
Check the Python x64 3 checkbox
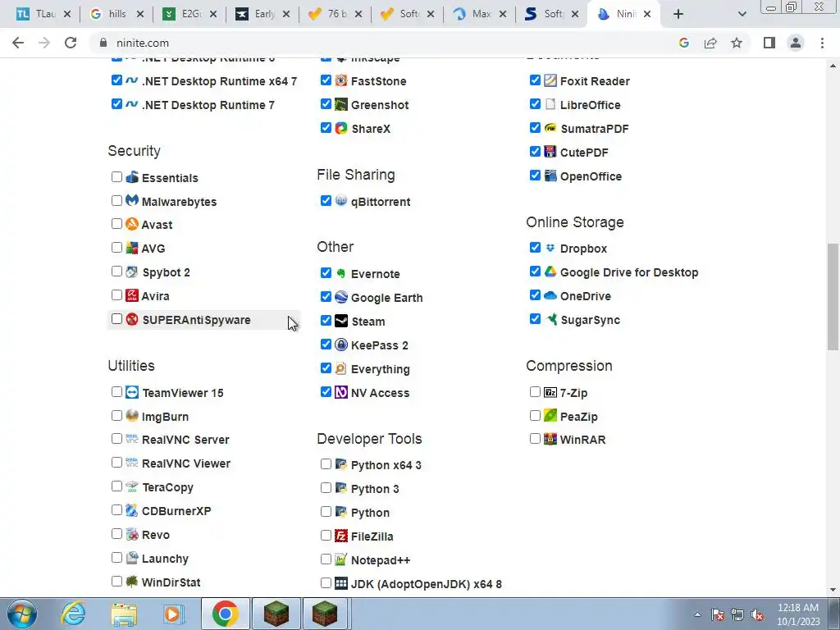(x=326, y=464)
